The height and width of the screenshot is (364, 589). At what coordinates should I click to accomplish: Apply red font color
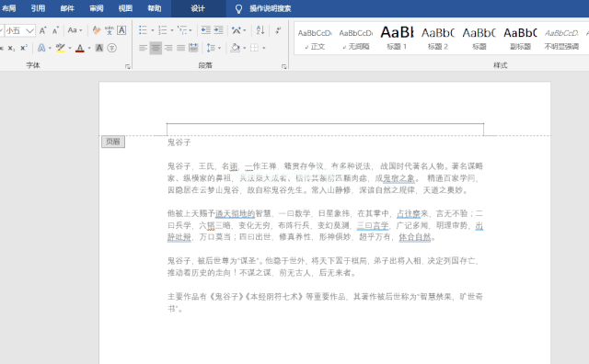click(x=80, y=48)
